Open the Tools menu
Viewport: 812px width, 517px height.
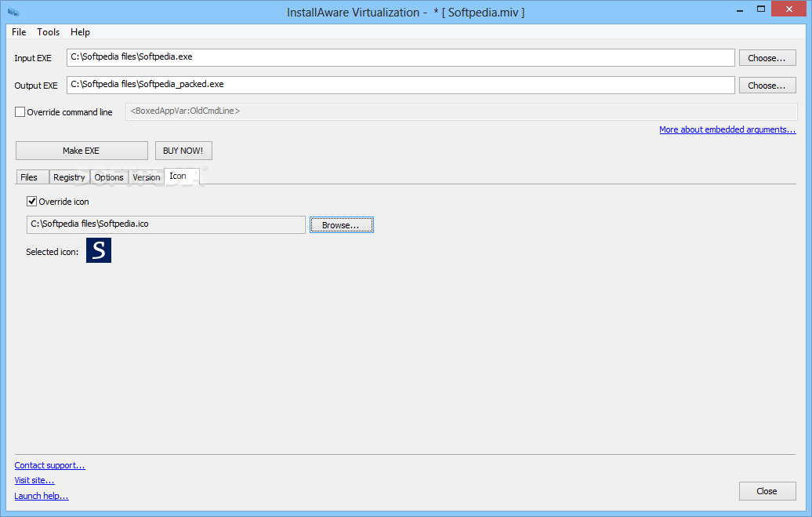pyautogui.click(x=48, y=31)
